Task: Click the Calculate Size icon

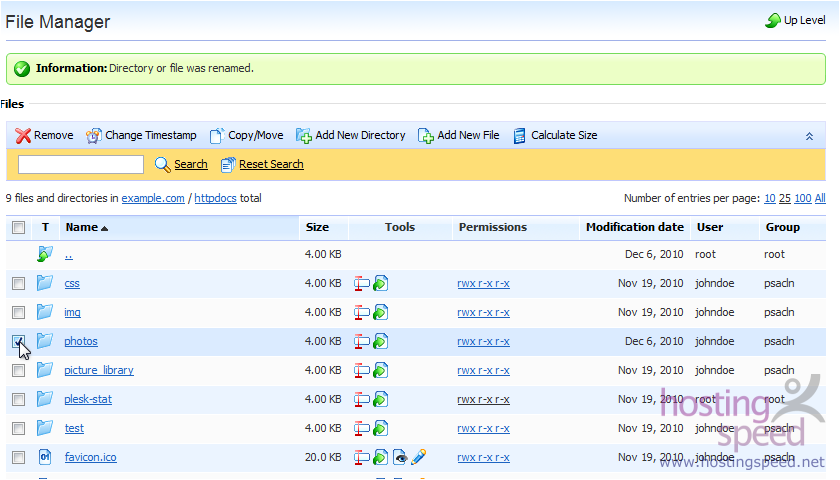Action: (519, 136)
